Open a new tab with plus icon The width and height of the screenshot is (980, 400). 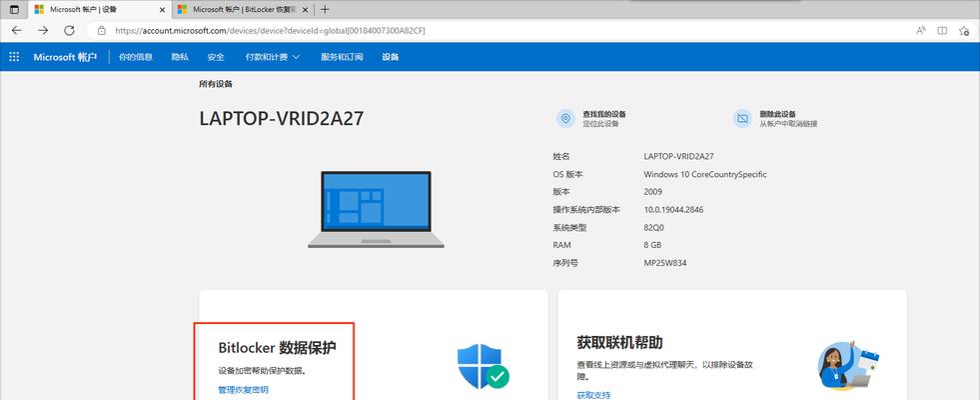(325, 9)
